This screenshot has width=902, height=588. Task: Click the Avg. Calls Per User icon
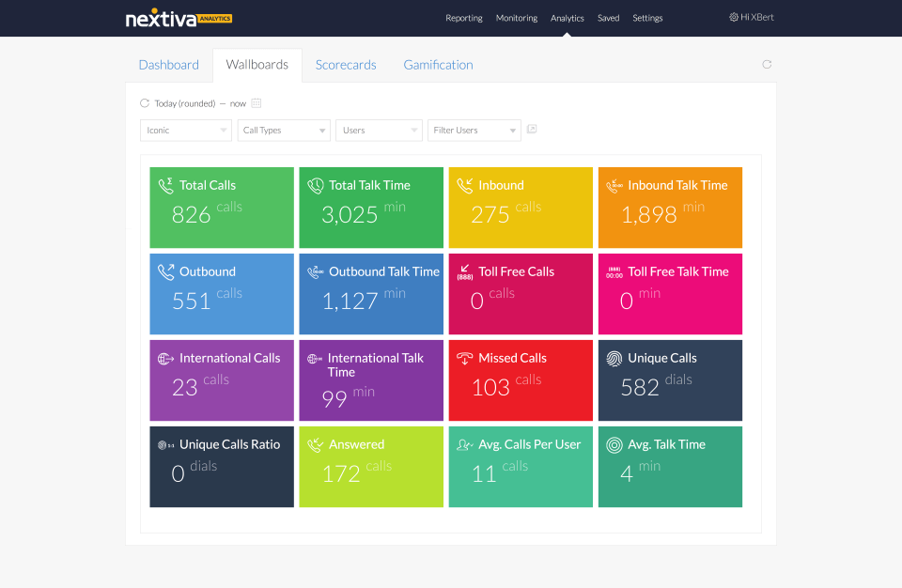coord(465,444)
